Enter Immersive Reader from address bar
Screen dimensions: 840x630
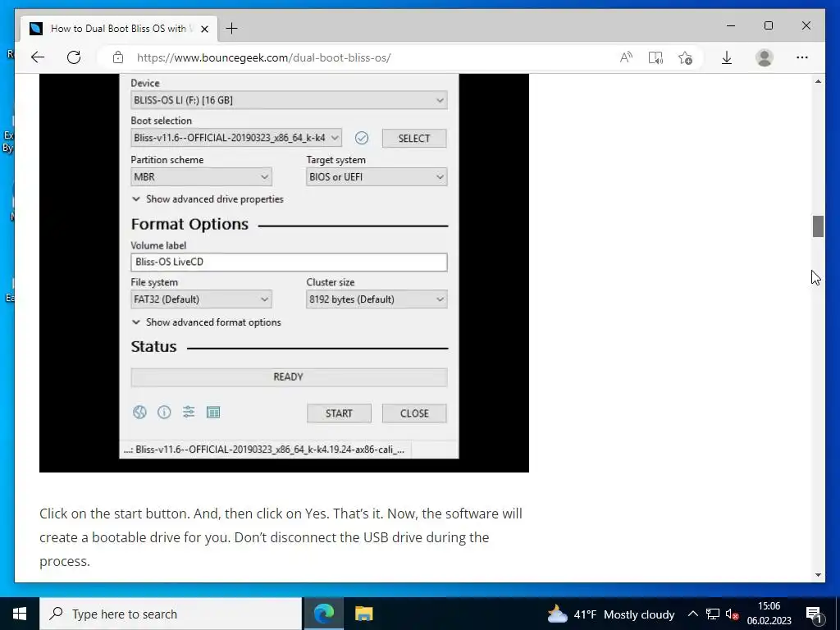(x=655, y=57)
